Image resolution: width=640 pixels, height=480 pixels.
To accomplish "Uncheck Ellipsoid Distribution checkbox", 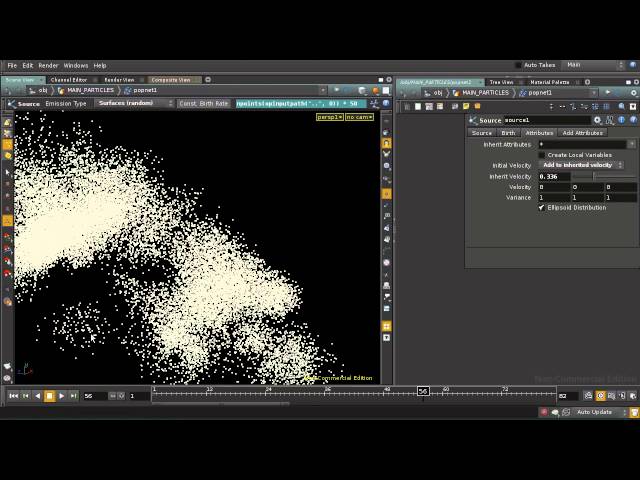I will (x=542, y=207).
